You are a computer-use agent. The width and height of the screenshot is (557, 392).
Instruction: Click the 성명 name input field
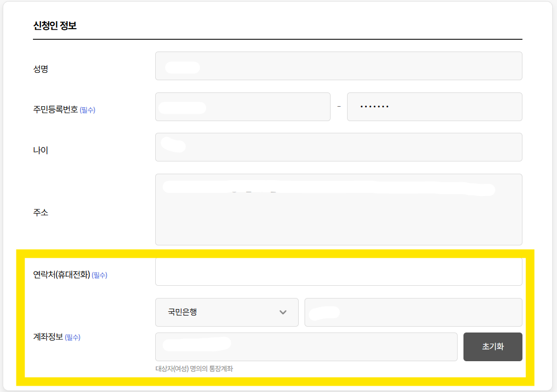[339, 66]
